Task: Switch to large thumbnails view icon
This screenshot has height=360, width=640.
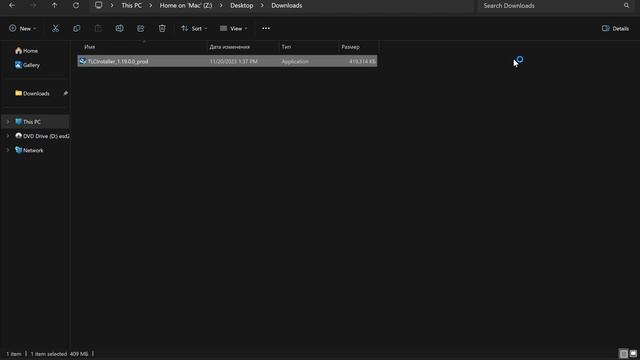Action: 633,354
